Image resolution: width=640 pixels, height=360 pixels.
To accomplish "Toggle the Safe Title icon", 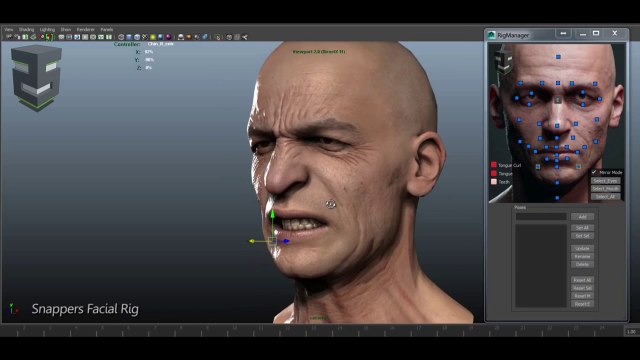I will point(109,37).
